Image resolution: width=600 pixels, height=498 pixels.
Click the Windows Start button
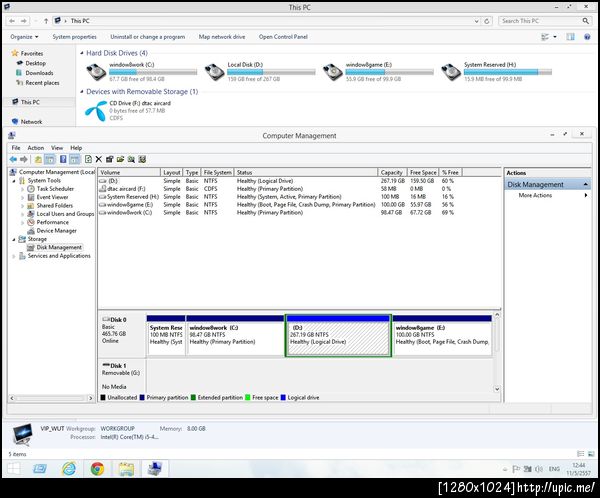(14, 469)
